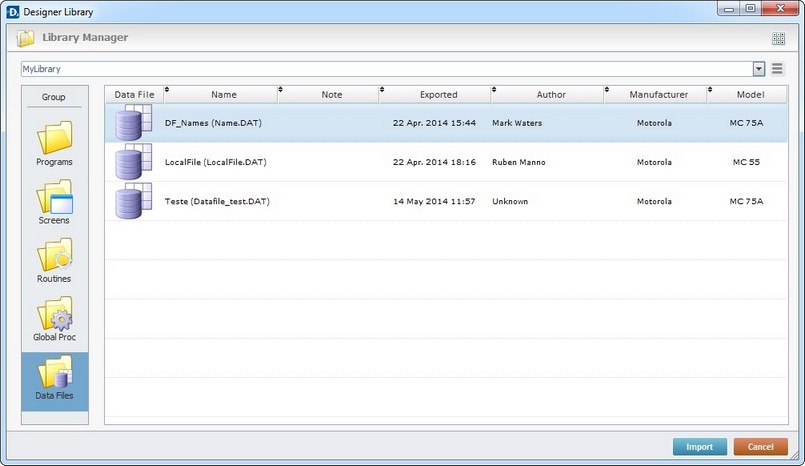Click author Ruben Manno

519,162
